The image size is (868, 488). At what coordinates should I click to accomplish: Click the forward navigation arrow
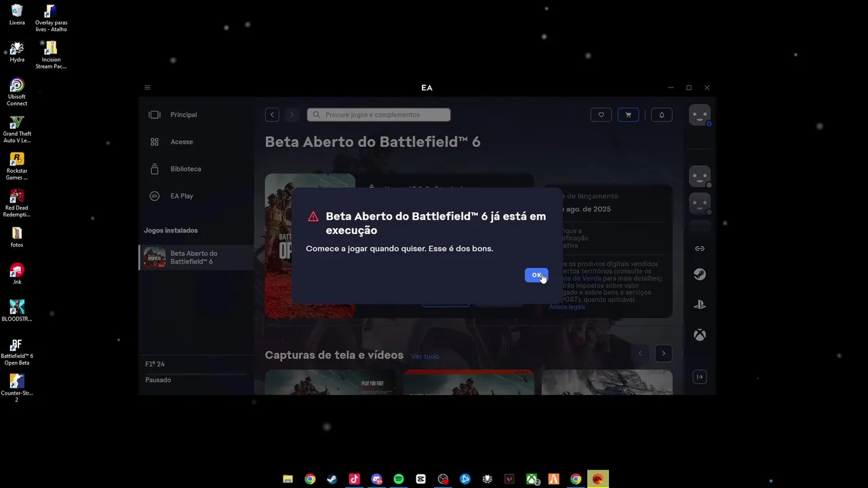point(292,115)
